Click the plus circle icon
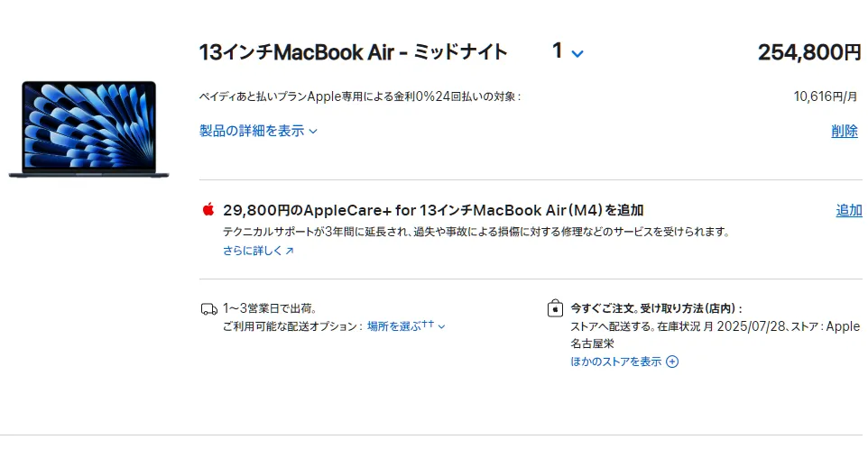The width and height of the screenshot is (868, 458). pos(672,362)
